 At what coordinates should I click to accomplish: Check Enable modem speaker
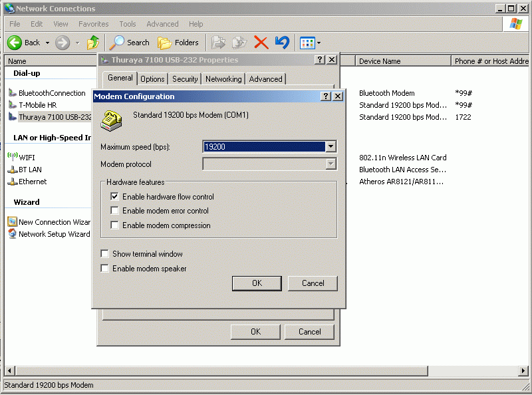tap(105, 269)
